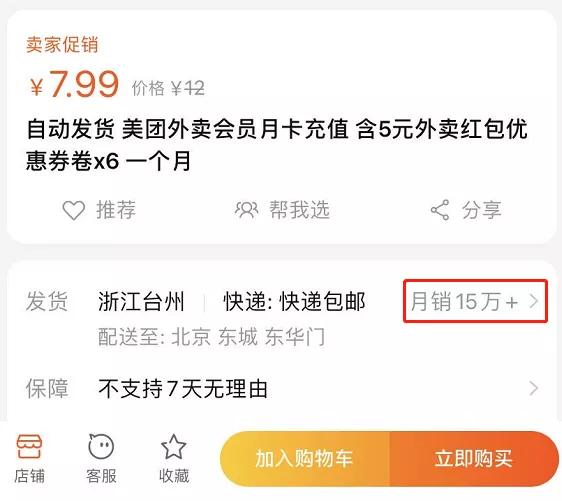Image resolution: width=562 pixels, height=501 pixels.
Task: Click the product title 自动发货 美团外卖会员月卡
Action: pos(277,145)
